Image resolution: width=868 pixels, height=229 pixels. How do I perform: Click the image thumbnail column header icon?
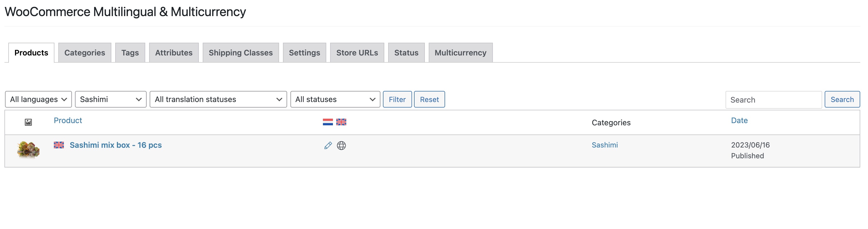[28, 122]
